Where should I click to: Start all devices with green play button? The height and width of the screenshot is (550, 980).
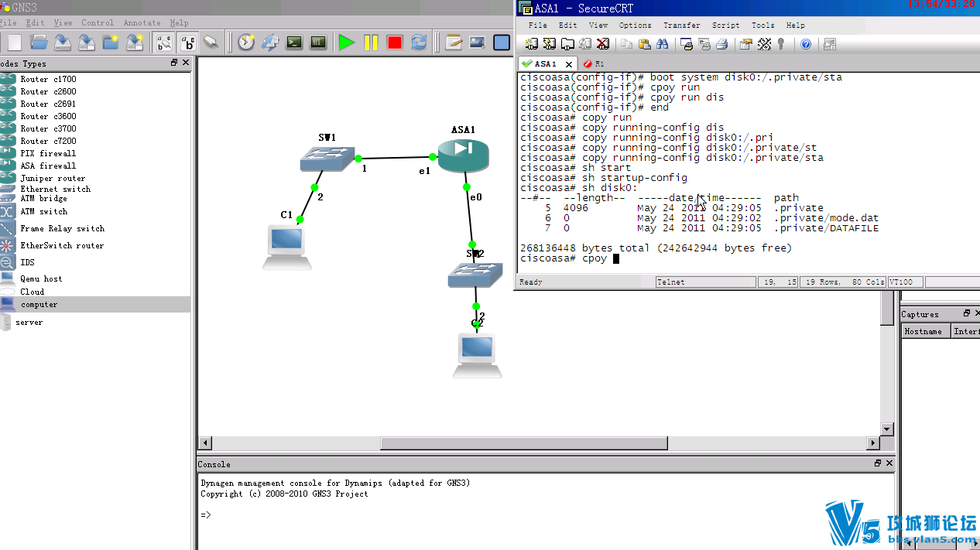347,43
